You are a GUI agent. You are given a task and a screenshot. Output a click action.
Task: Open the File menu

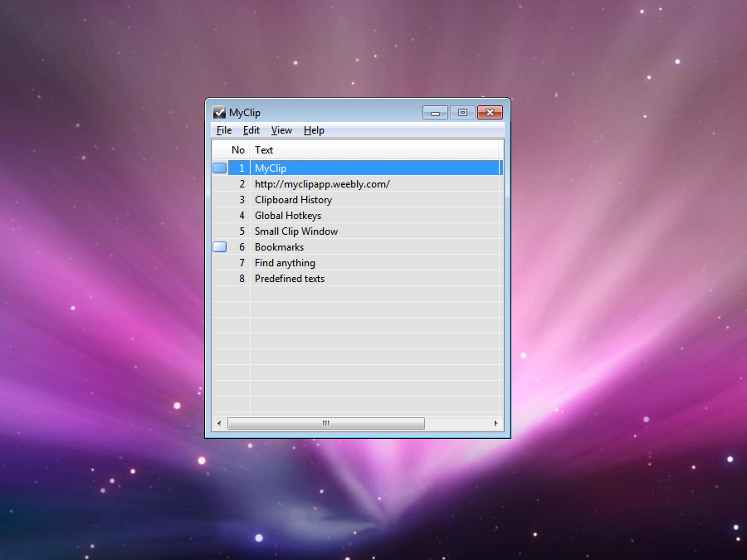click(x=224, y=130)
